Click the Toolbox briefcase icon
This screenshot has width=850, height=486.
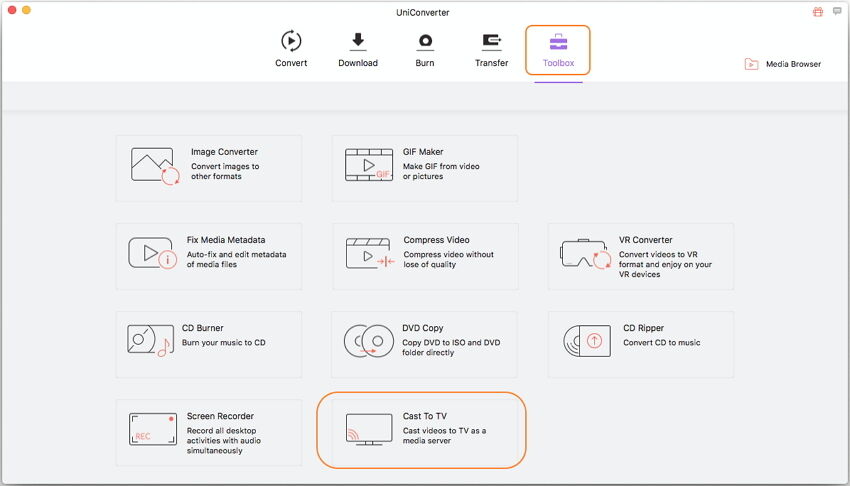[558, 41]
